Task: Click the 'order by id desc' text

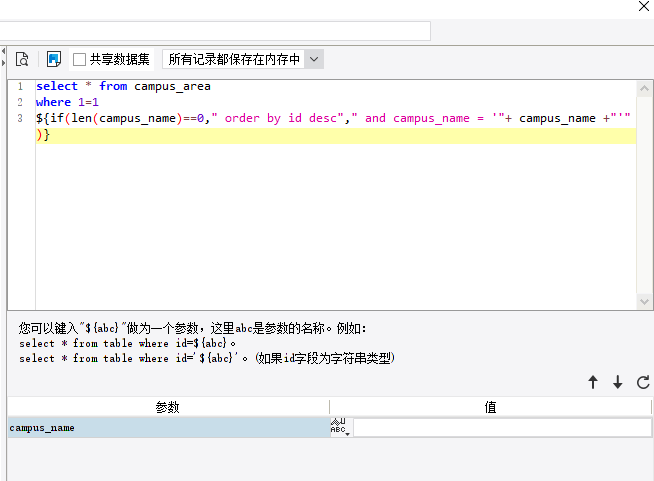Action: pyautogui.click(x=280, y=118)
